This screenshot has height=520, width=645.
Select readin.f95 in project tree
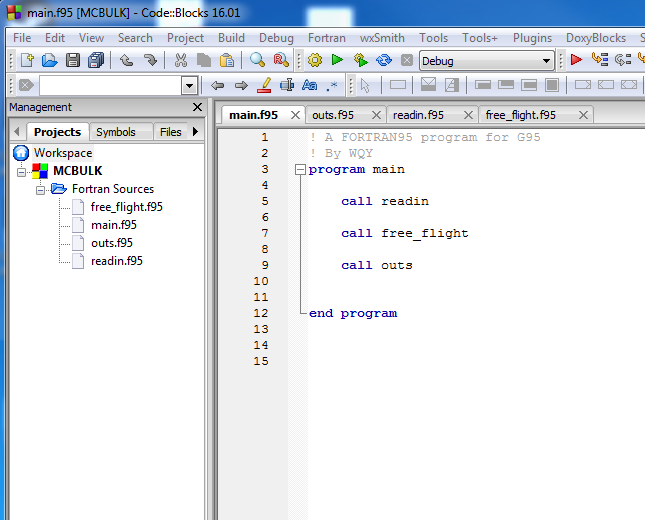click(x=117, y=261)
